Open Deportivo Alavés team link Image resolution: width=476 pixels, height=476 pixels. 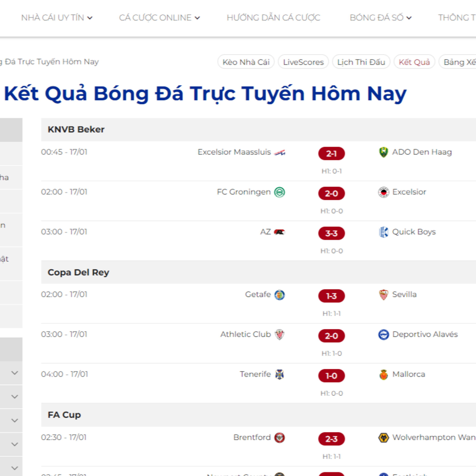pos(425,334)
